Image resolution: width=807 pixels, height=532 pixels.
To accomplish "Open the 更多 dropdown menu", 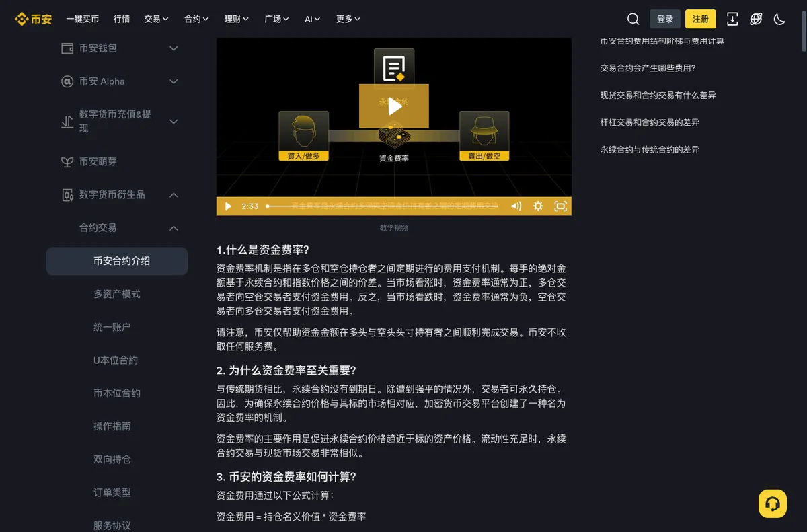I will (348, 19).
